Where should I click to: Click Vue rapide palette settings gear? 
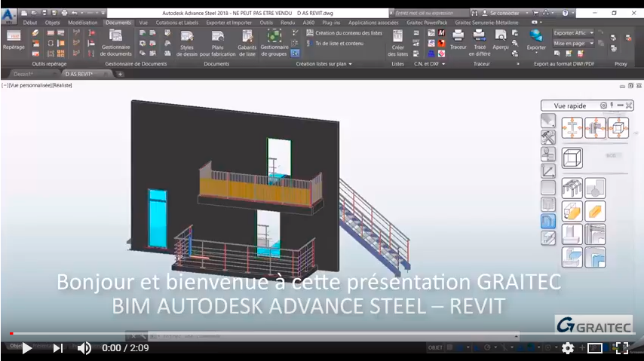(603, 106)
